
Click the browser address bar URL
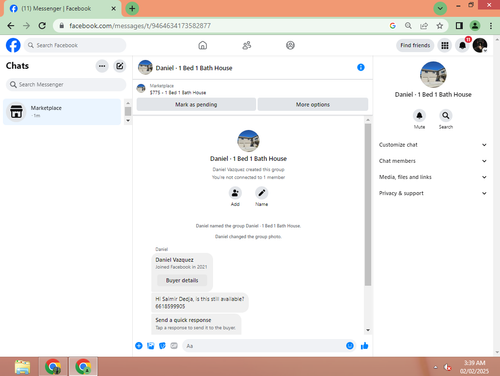tap(140, 26)
